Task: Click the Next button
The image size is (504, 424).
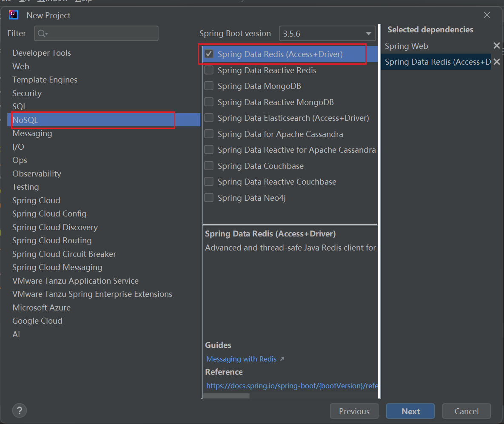Action: click(x=410, y=411)
